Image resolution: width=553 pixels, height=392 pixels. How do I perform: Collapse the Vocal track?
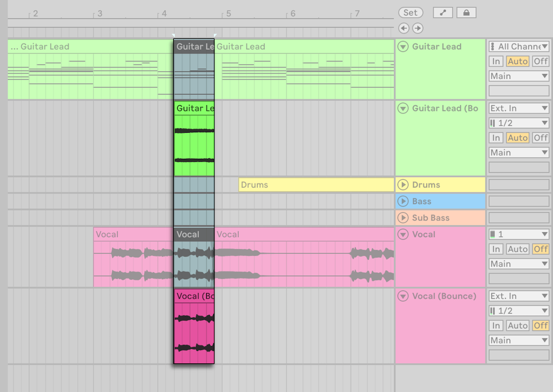tap(403, 234)
